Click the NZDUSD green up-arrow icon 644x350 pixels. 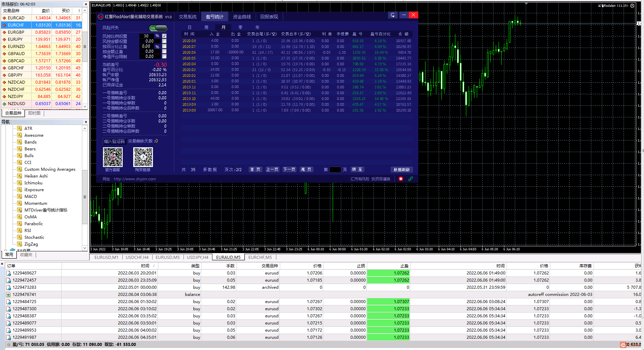pos(4,104)
